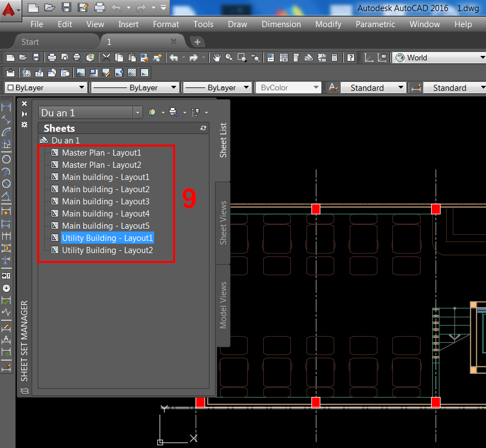Open the ByLayer color dropdown
This screenshot has height=448, width=486.
83,87
